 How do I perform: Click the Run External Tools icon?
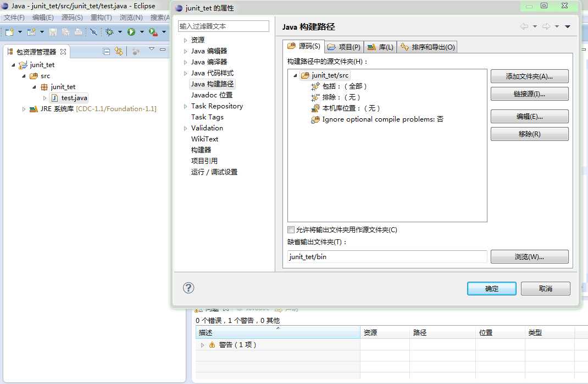pos(153,32)
